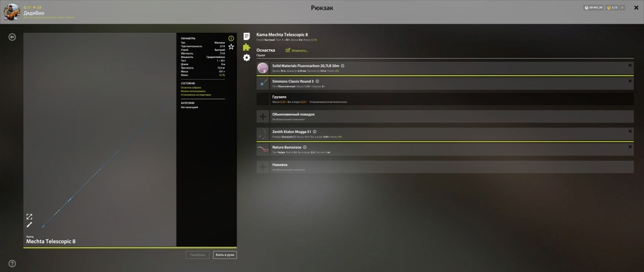Click the Изменить edit pencil icon
Image resolution: width=644 pixels, height=272 pixels.
(x=288, y=50)
